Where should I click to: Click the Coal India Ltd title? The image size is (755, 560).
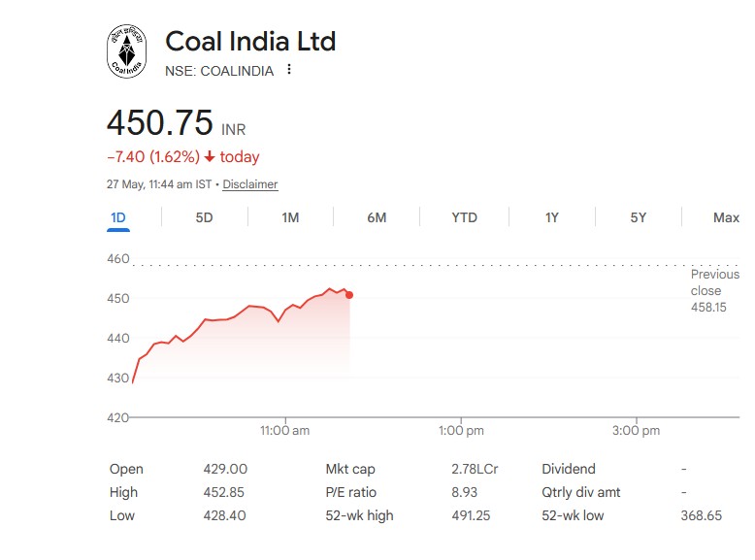tap(250, 42)
